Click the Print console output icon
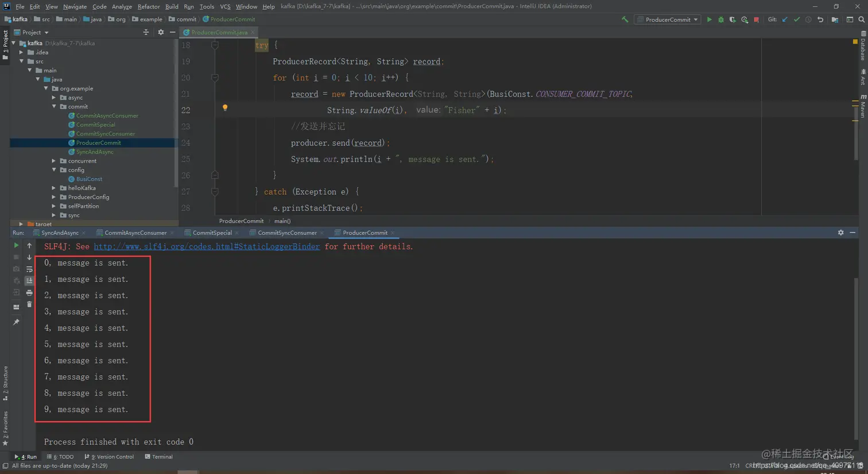868x474 pixels. pyautogui.click(x=29, y=292)
